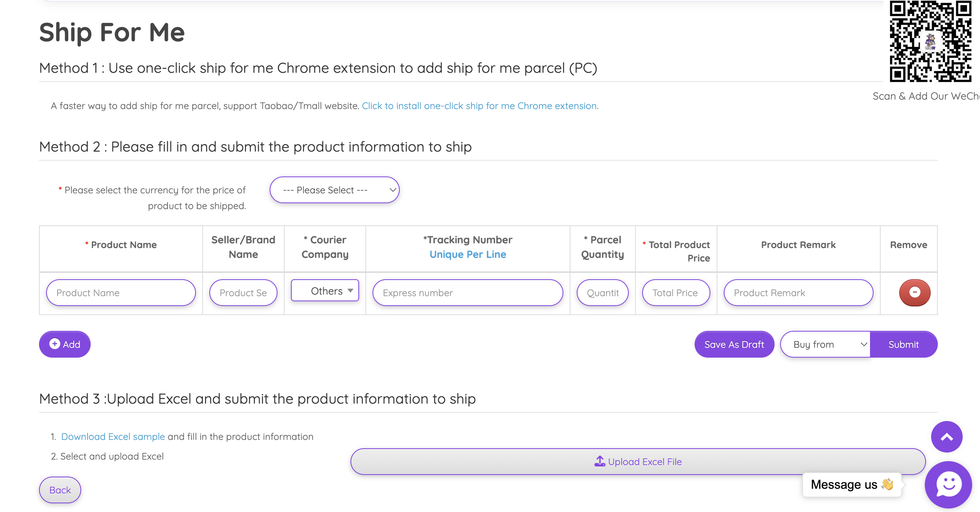Screen dimensions: 980x512
Task: Open the Chrome extension install link
Action: (x=479, y=106)
